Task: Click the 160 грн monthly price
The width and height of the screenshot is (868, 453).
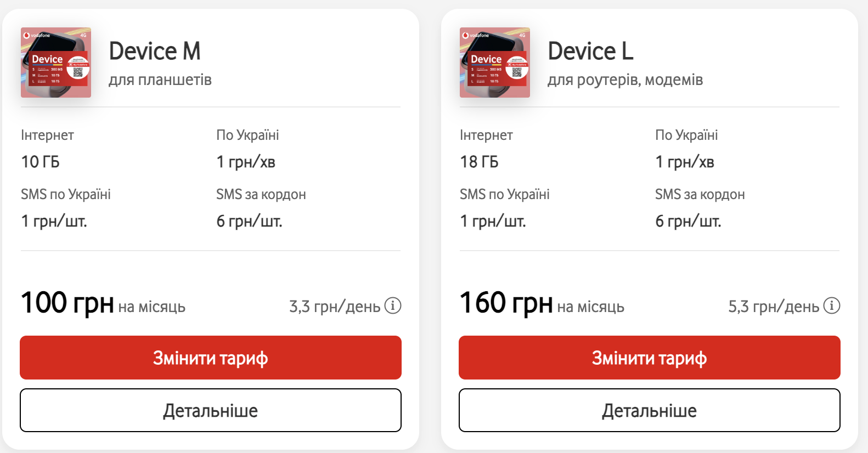Action: point(506,303)
